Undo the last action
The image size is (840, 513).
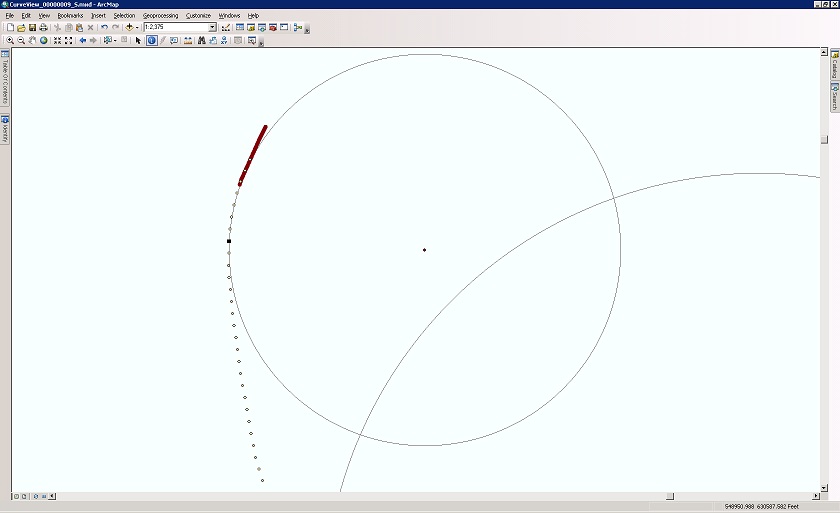(104, 27)
